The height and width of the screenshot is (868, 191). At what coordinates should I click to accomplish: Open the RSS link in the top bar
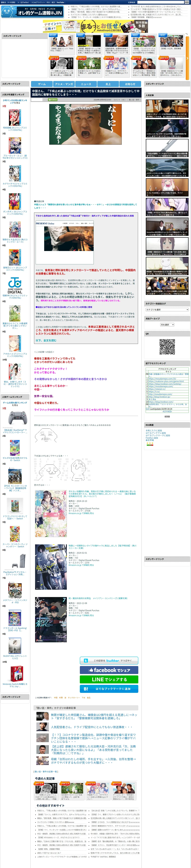coord(48,2)
